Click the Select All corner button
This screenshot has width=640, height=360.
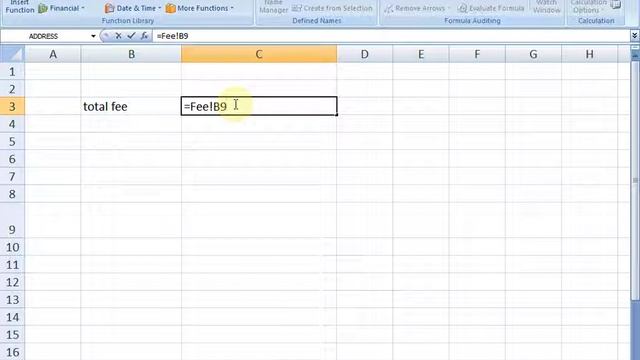[x=12, y=54]
